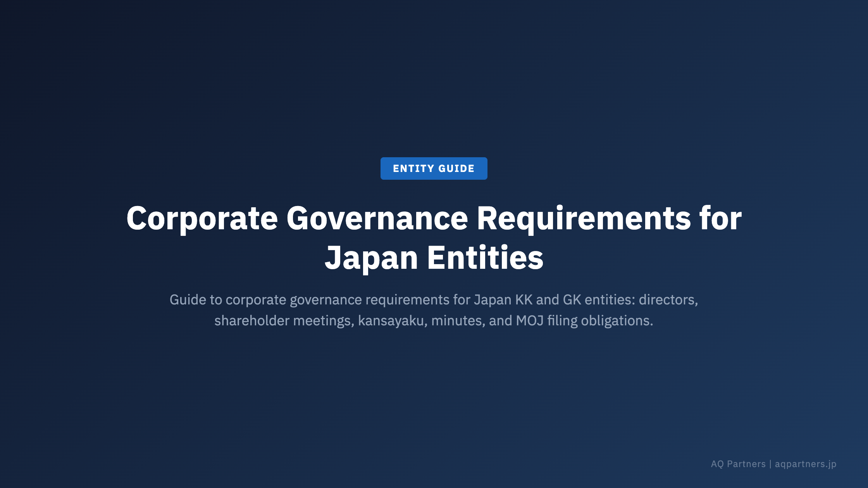Click the word Governance in the headline
This screenshot has height=488, width=868.
[377, 219]
